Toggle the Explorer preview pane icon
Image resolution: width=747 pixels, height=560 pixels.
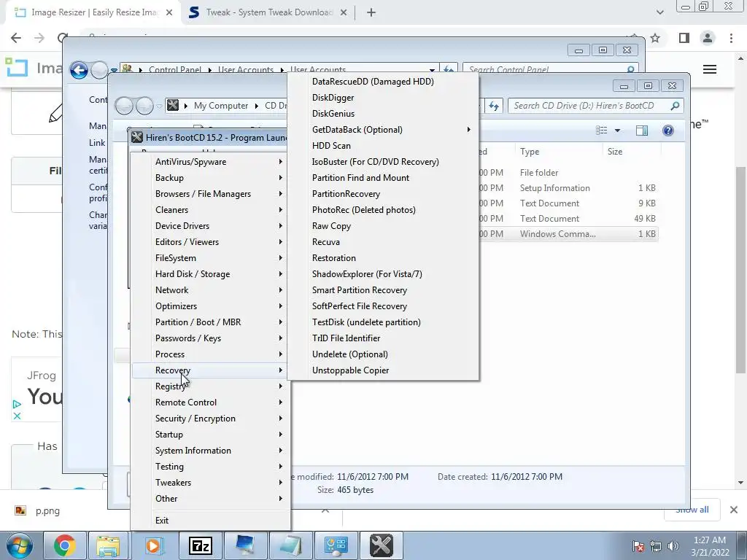[642, 131]
